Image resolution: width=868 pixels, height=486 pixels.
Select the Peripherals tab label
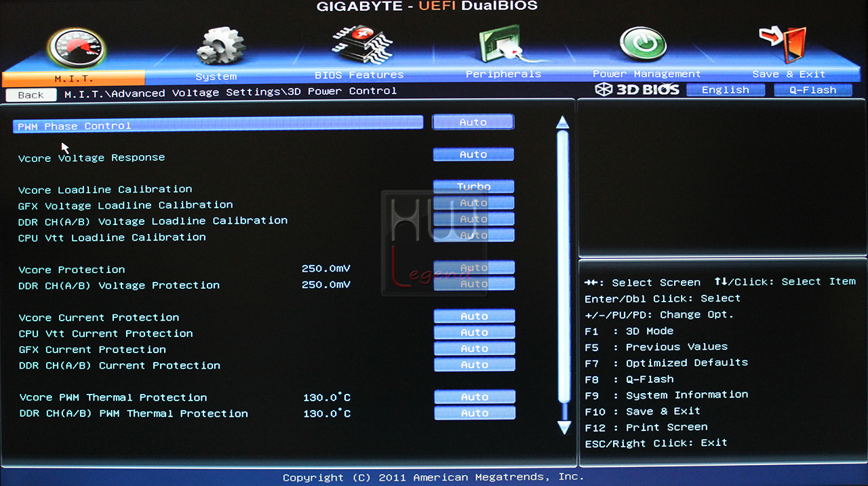click(503, 74)
